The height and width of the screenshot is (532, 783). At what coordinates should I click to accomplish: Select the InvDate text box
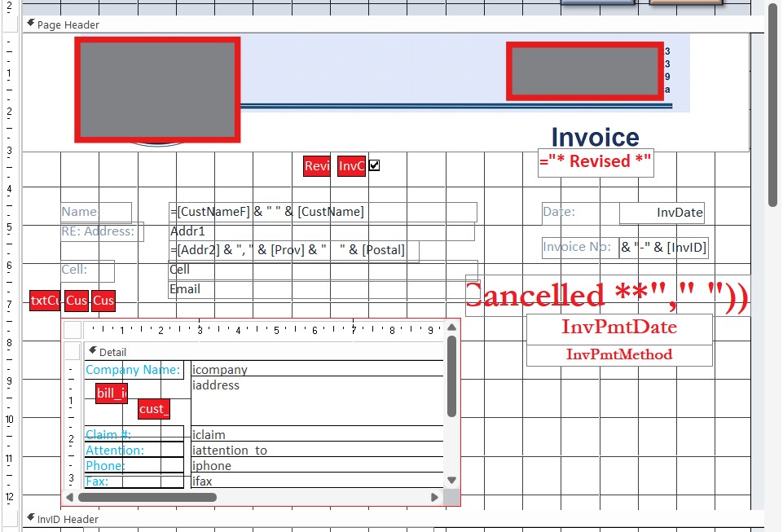[662, 213]
